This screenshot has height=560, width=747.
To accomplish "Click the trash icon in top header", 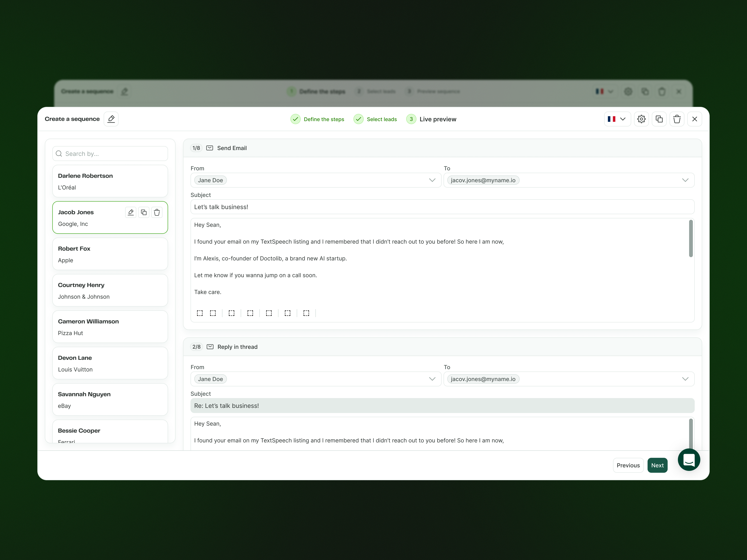I will (x=677, y=119).
